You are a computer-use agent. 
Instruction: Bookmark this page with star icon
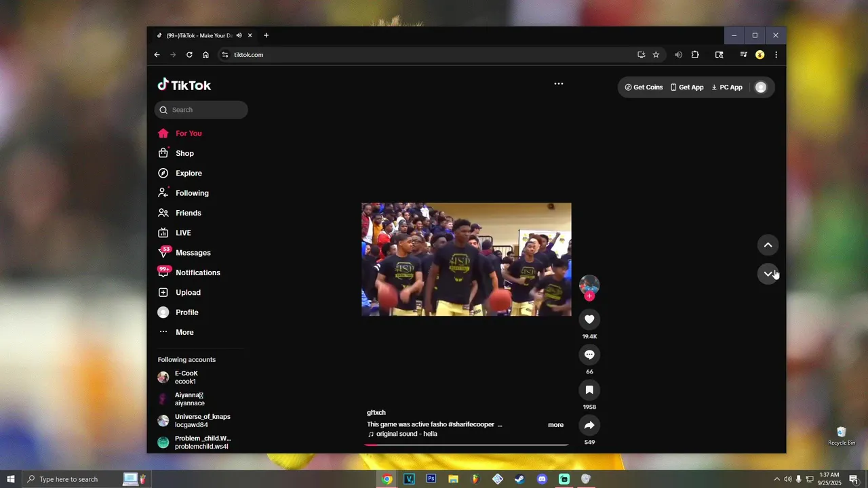(656, 55)
